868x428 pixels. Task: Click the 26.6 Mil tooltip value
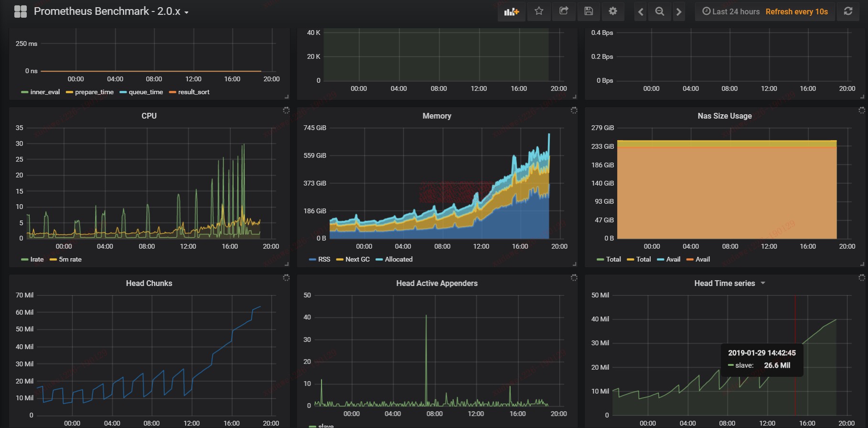[x=777, y=365]
